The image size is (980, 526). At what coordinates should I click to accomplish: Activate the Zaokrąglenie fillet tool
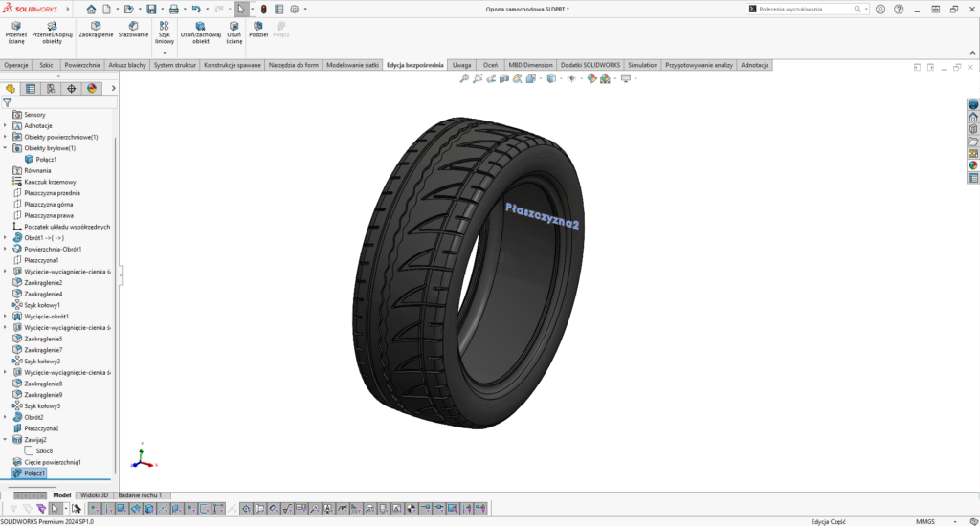point(96,30)
